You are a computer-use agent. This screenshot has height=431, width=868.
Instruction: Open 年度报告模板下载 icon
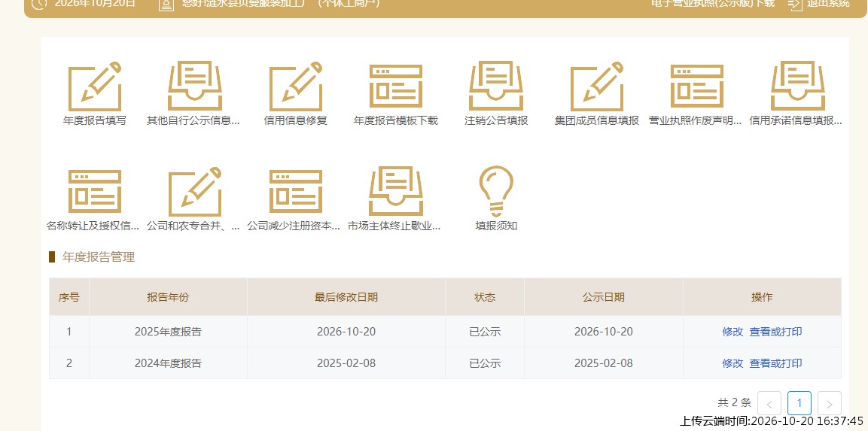point(396,87)
